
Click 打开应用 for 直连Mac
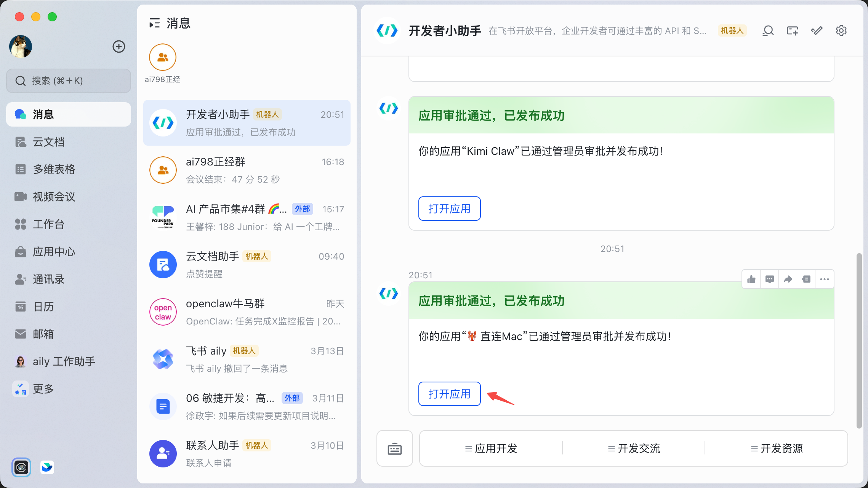450,394
